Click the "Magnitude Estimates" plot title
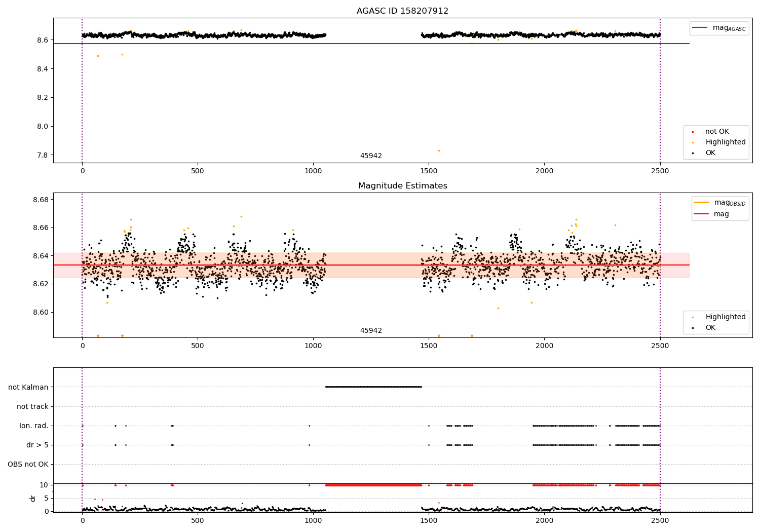The width and height of the screenshot is (760, 532). (402, 186)
